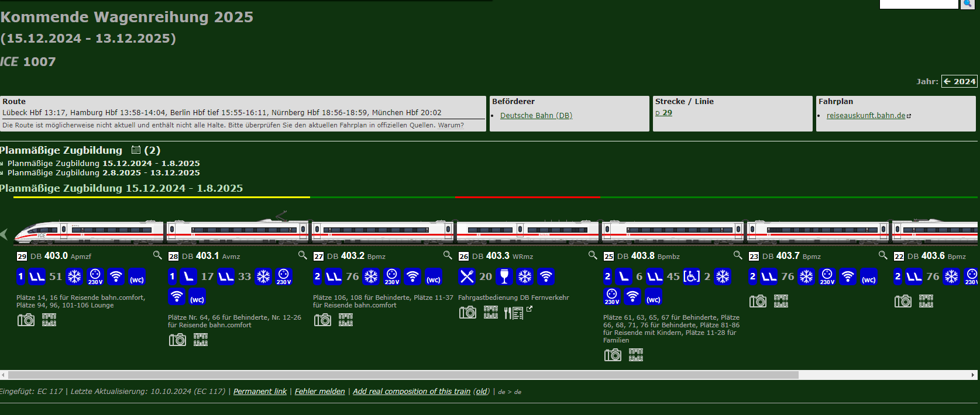
Task: Expand Planmäßige Zugbildung 15.12.2024 - 1.8.2025 entry
Action: 104,164
